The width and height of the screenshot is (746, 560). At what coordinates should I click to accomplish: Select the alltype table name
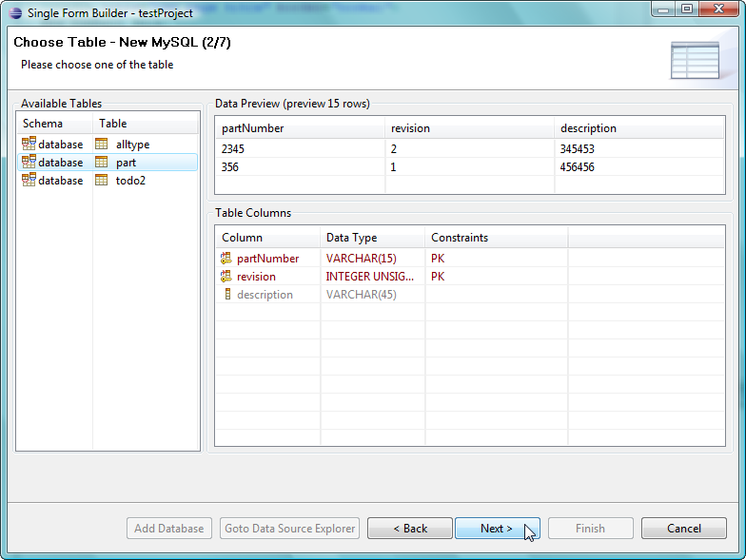(132, 145)
